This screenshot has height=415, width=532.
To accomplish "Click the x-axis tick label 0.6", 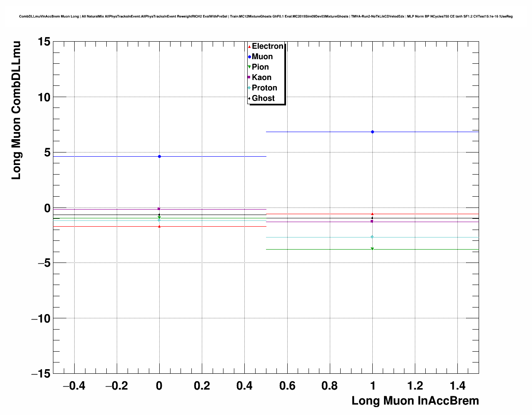I will [x=287, y=386].
